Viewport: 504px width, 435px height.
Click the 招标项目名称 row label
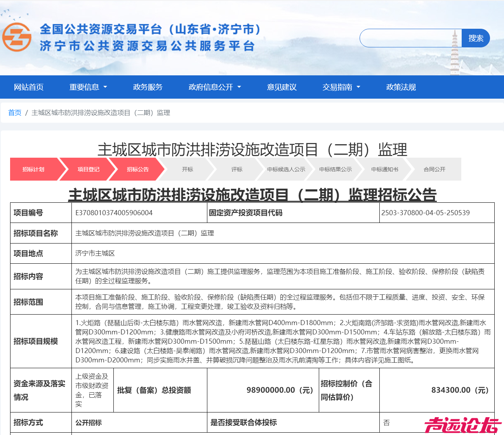coord(36,233)
